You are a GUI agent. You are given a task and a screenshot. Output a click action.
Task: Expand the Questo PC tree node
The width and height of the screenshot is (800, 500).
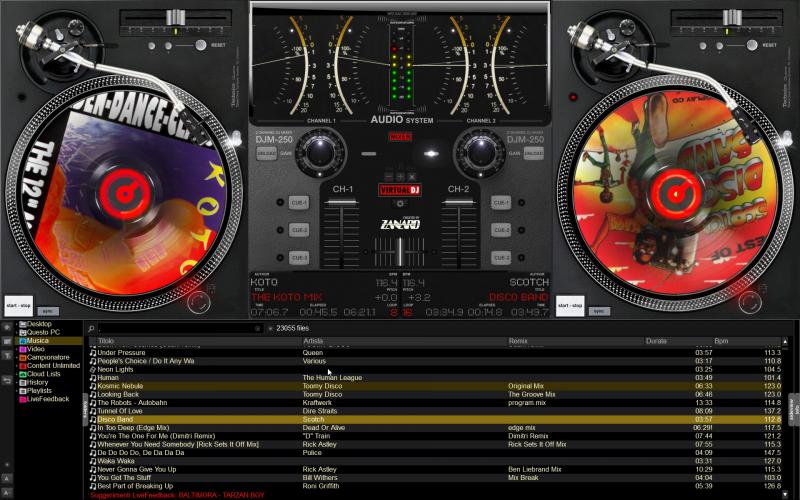[16, 332]
